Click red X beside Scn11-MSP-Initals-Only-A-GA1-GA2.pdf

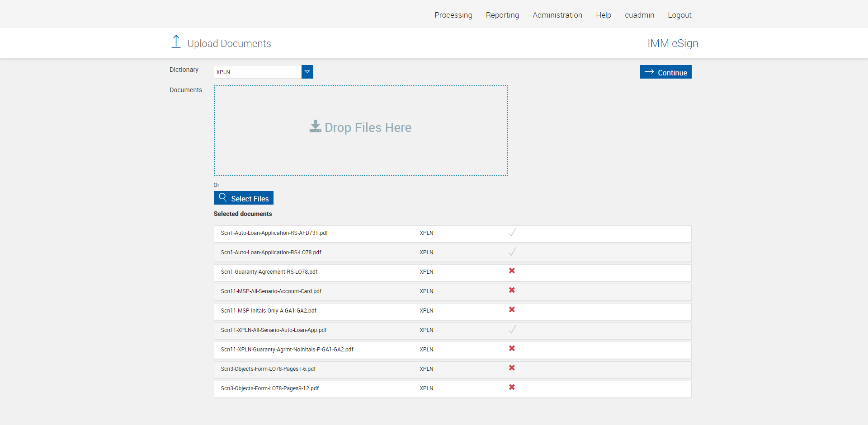point(512,310)
